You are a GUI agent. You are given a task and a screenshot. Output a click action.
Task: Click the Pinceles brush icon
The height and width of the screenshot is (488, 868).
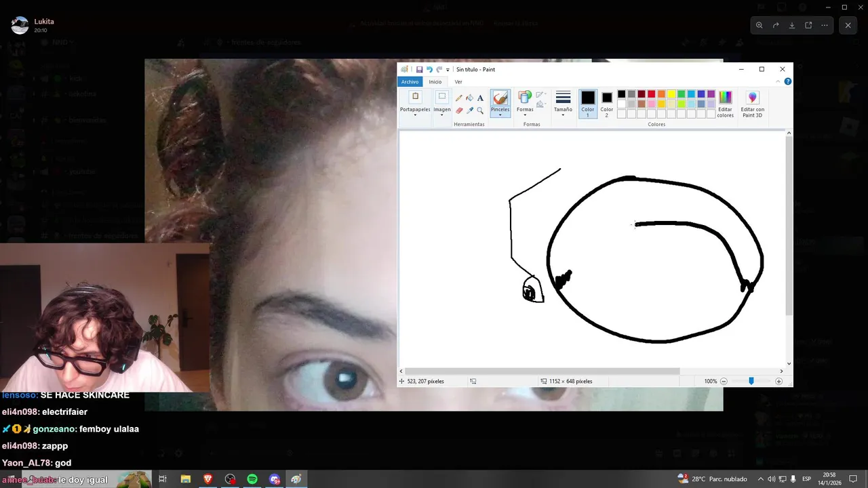click(x=500, y=98)
